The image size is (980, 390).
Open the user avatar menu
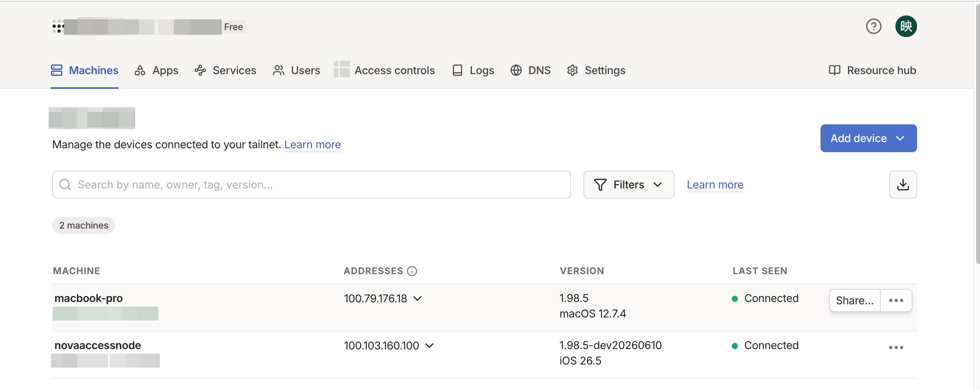[906, 27]
